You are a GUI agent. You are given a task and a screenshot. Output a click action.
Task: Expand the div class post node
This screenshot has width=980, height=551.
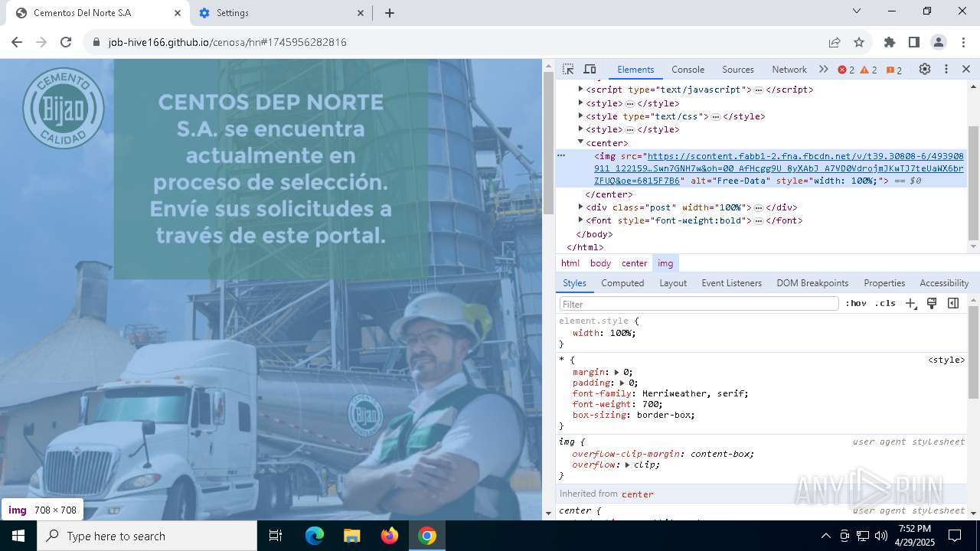coord(580,207)
